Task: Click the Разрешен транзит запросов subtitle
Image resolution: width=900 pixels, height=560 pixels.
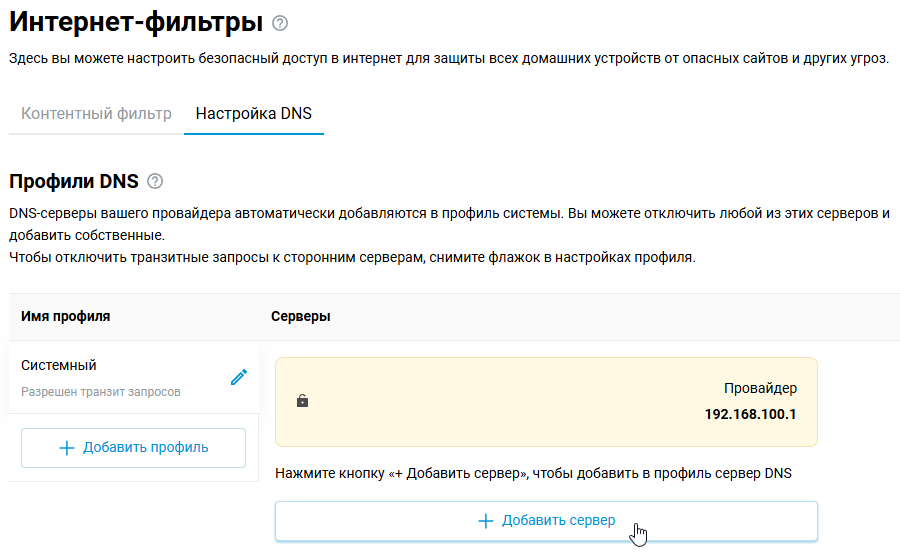Action: click(101, 392)
